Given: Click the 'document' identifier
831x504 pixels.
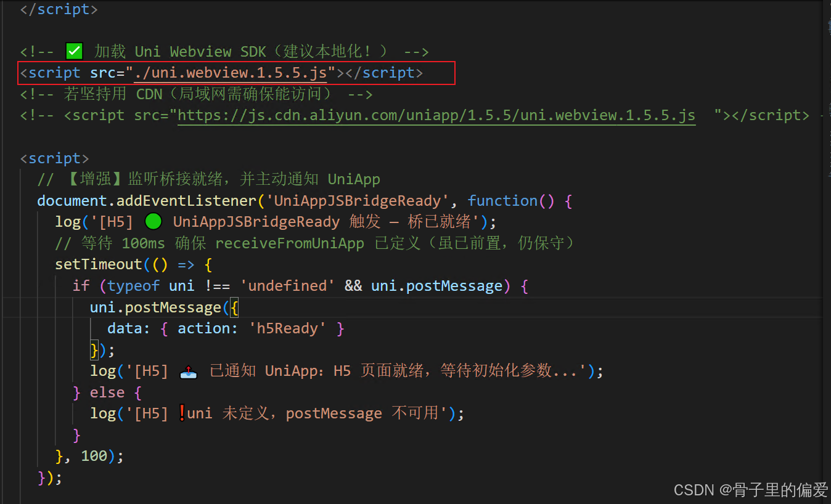Looking at the screenshot, I should (x=72, y=201).
